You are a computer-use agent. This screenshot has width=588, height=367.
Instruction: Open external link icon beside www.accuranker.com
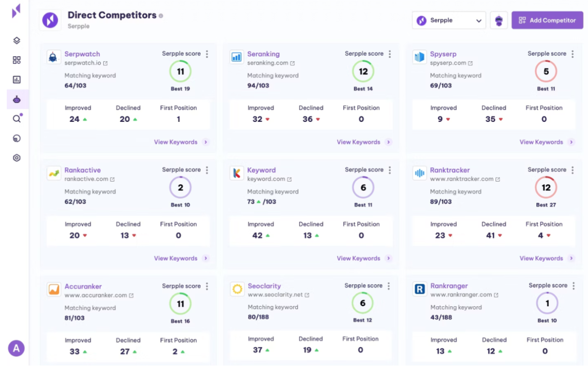131,296
